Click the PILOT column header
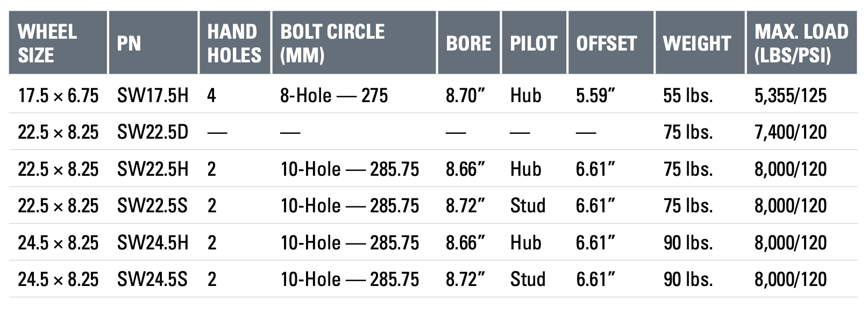Screen dimensions: 868x315 tap(534, 42)
